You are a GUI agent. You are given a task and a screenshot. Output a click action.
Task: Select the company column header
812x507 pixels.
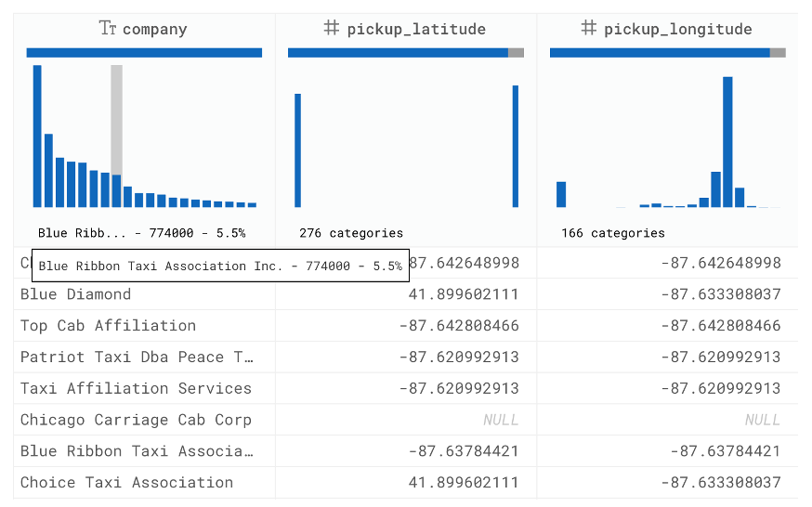pyautogui.click(x=154, y=29)
